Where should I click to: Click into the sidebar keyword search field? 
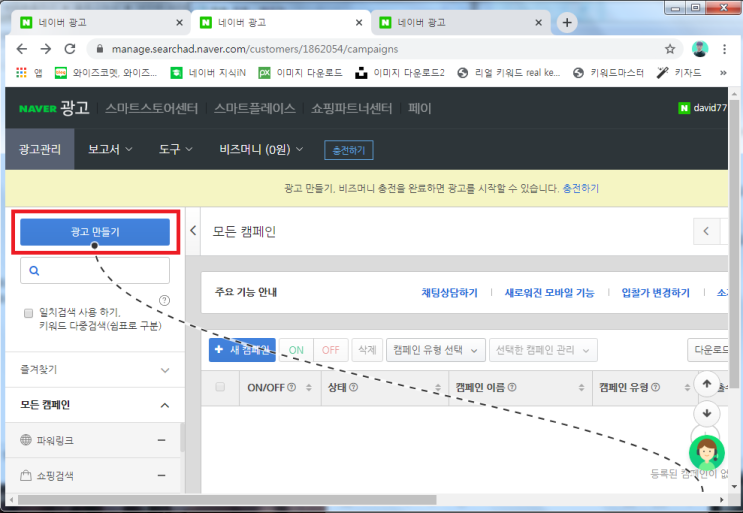(x=95, y=270)
